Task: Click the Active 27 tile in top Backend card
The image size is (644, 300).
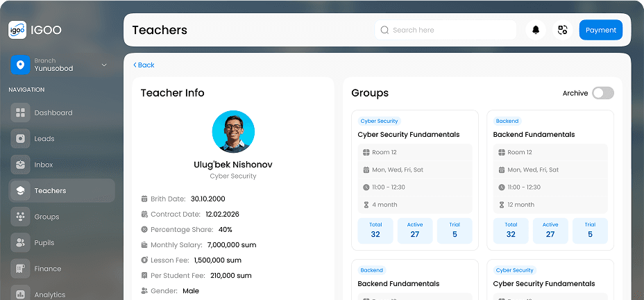Action: pos(550,231)
